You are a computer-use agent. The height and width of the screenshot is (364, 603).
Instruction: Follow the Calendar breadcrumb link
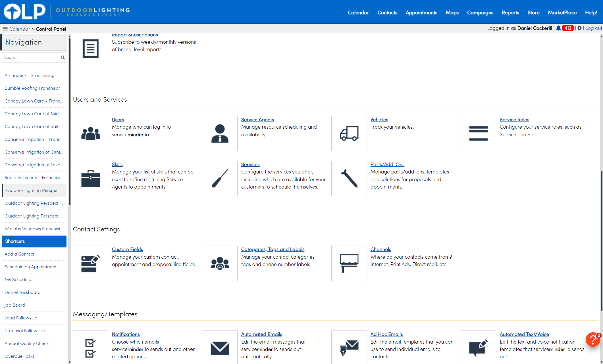[20, 29]
